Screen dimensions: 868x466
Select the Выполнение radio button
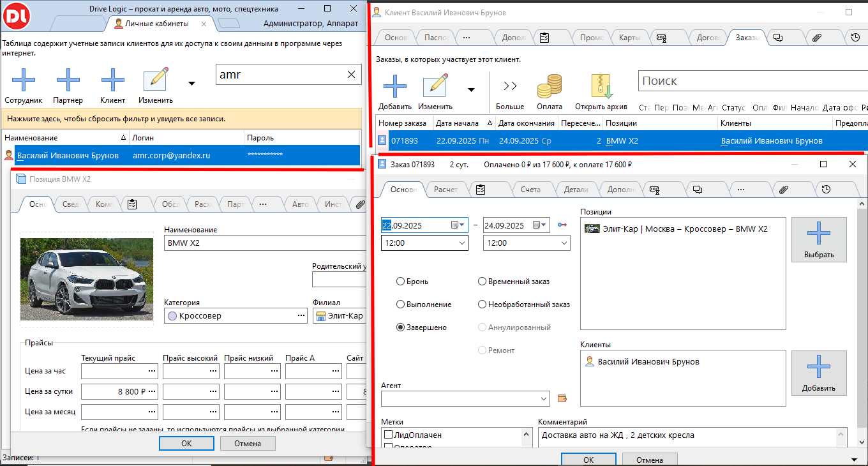click(400, 304)
